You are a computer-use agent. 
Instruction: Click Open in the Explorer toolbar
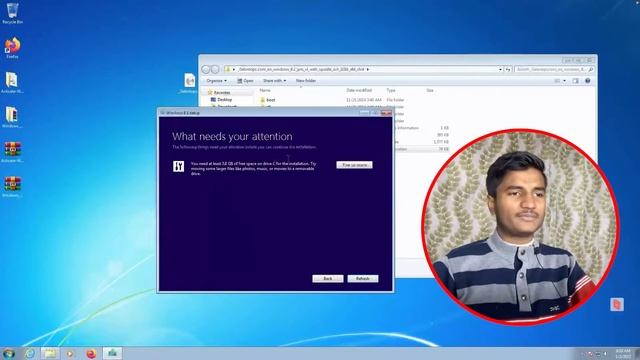pos(245,81)
